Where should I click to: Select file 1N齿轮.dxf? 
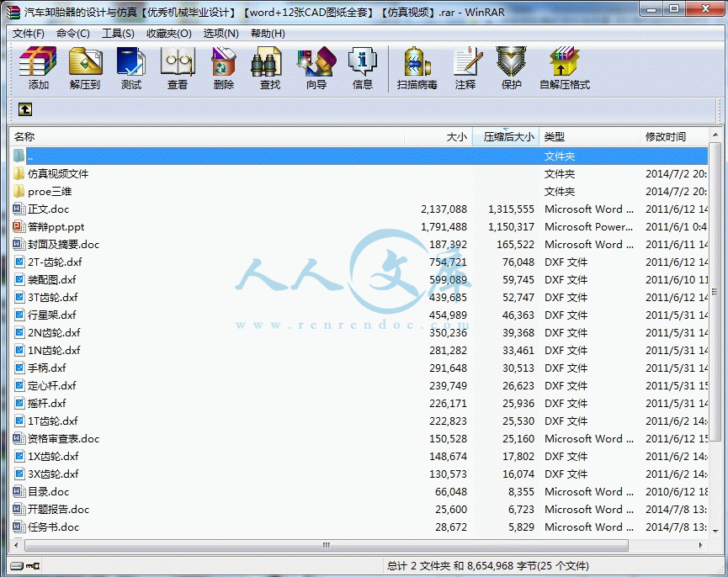(x=54, y=350)
